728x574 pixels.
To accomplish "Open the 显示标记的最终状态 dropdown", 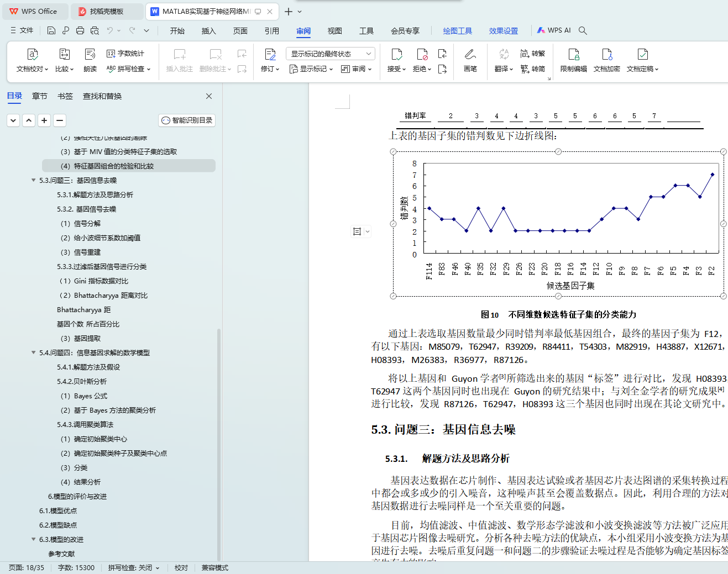I will [x=331, y=54].
